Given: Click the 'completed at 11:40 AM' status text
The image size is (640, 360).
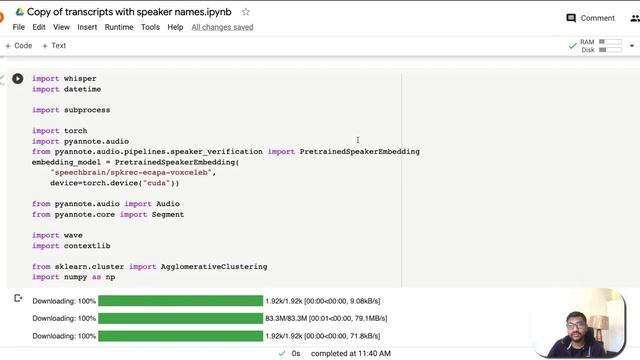Looking at the screenshot, I should (x=351, y=353).
